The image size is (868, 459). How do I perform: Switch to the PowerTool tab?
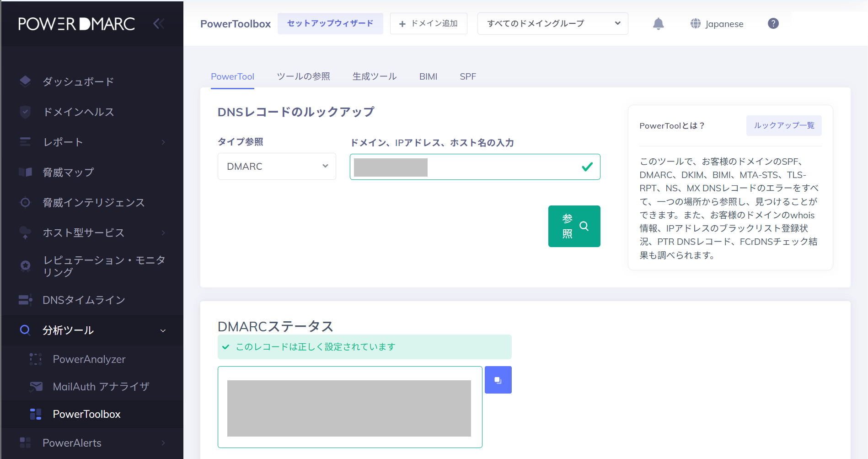(x=232, y=76)
